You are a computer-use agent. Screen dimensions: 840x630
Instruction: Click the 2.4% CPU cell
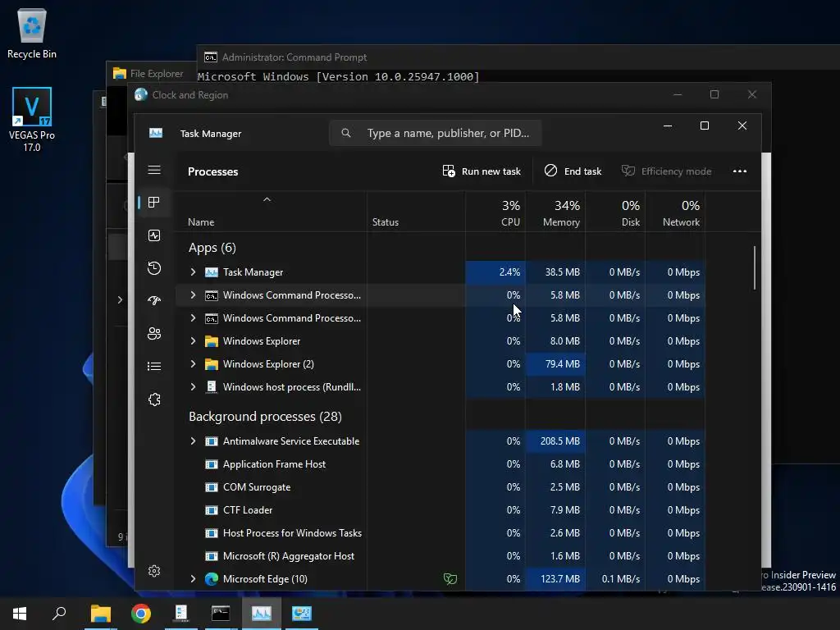tap(495, 272)
